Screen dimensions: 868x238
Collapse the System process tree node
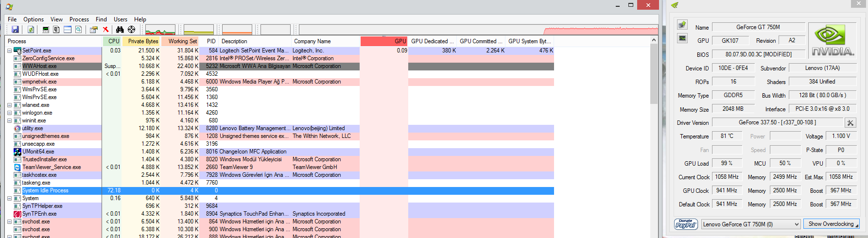[9, 198]
